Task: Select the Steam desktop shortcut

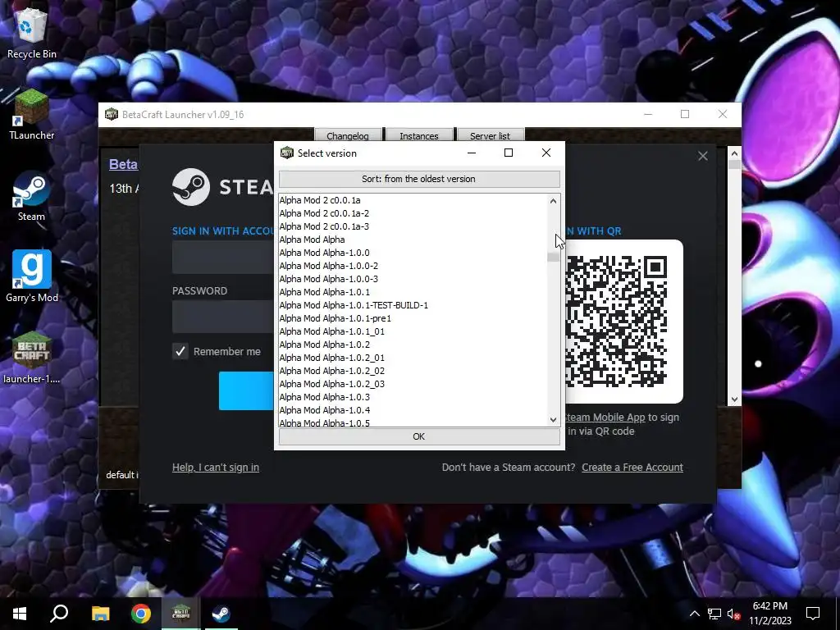Action: point(32,196)
